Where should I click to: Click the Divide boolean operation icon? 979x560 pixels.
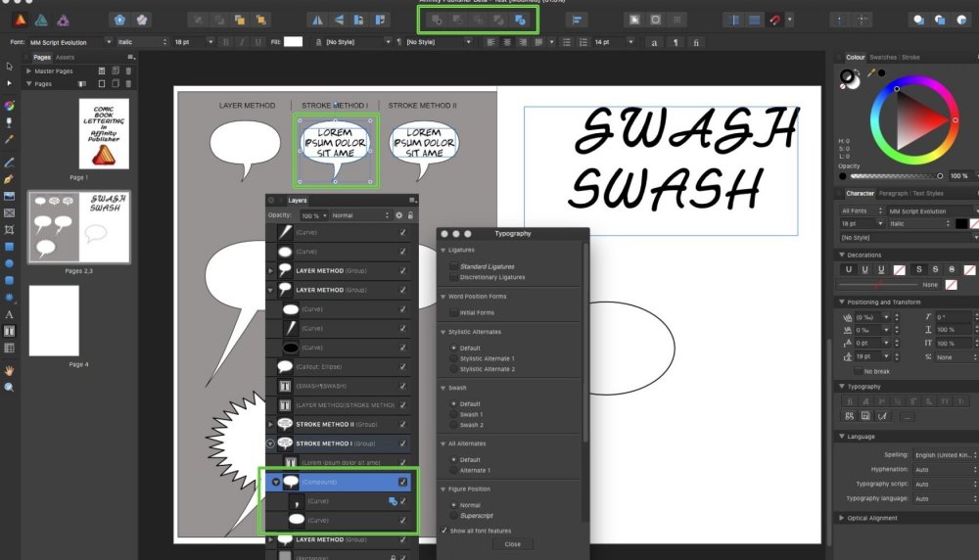click(521, 19)
